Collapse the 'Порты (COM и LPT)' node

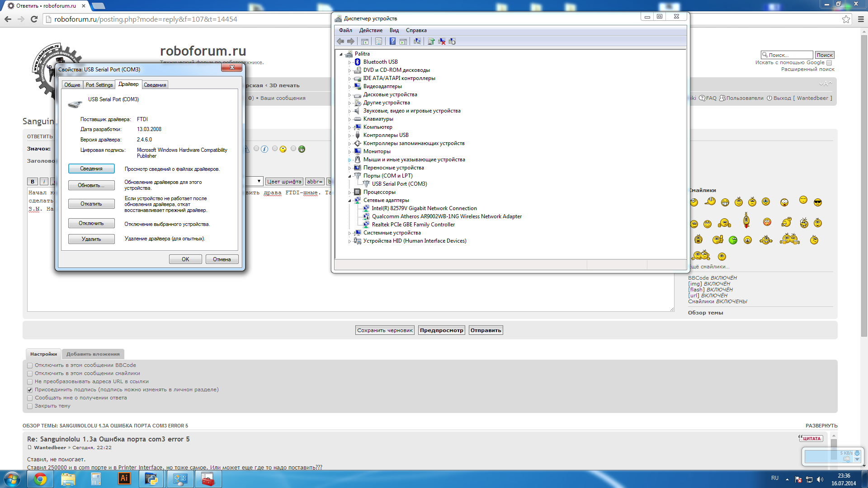[x=349, y=176]
